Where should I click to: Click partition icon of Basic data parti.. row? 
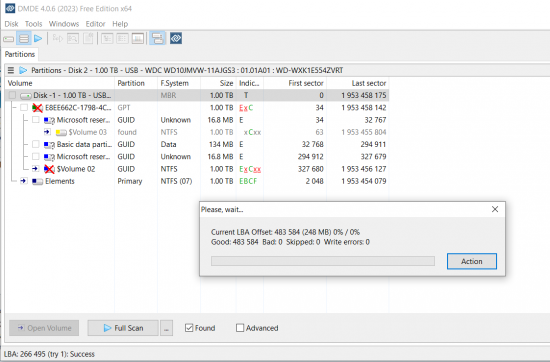[49, 145]
